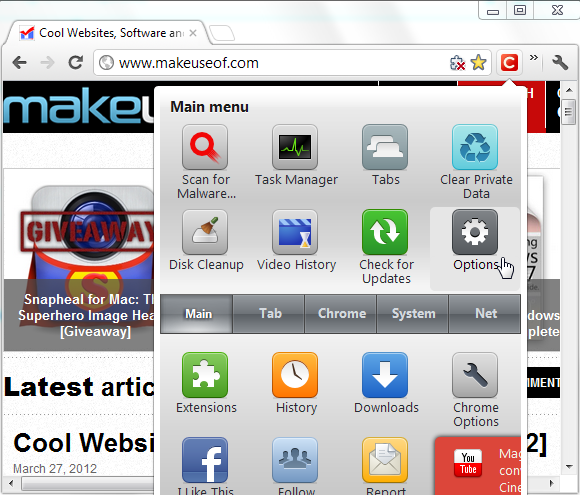This screenshot has width=580, height=495.
Task: Click the site info globe icon
Action: click(x=106, y=63)
